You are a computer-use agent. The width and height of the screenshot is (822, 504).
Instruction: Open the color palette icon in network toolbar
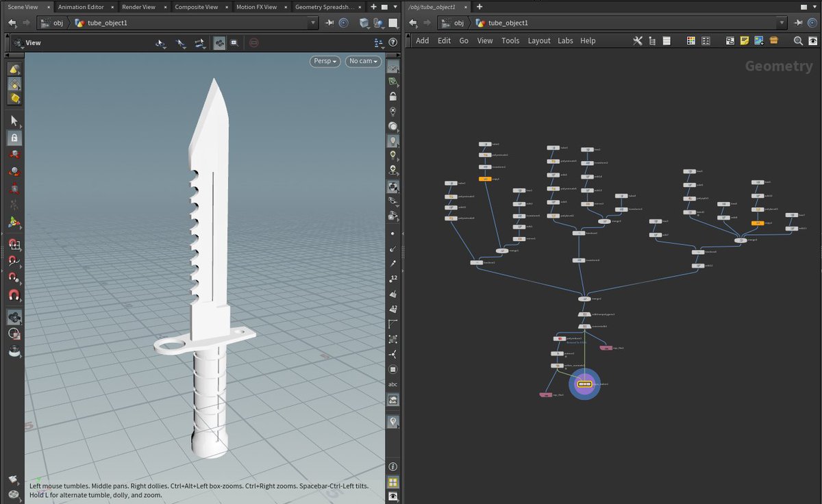691,41
